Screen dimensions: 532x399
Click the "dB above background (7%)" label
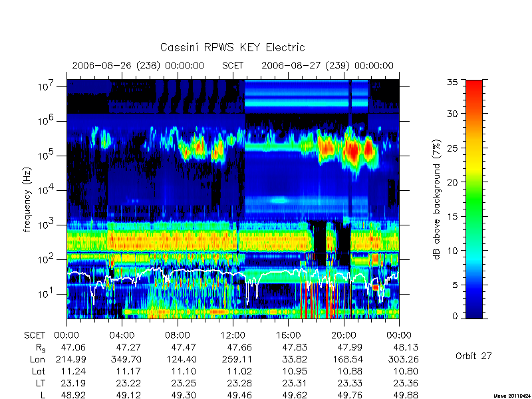pyautogui.click(x=437, y=199)
